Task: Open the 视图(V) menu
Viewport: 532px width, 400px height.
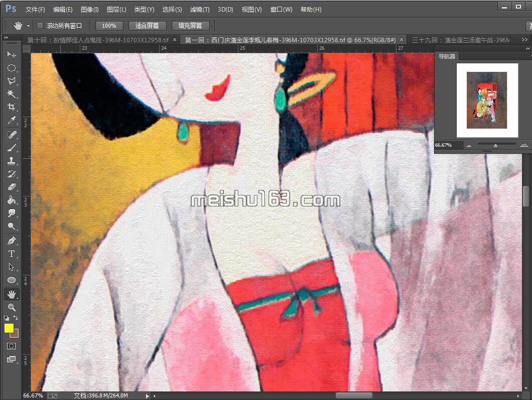Action: [x=251, y=10]
